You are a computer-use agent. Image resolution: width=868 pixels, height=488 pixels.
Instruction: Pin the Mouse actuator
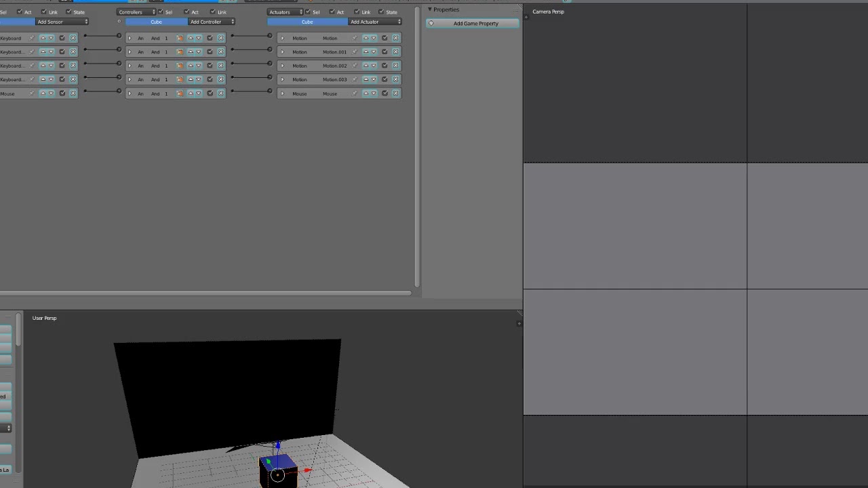355,94
